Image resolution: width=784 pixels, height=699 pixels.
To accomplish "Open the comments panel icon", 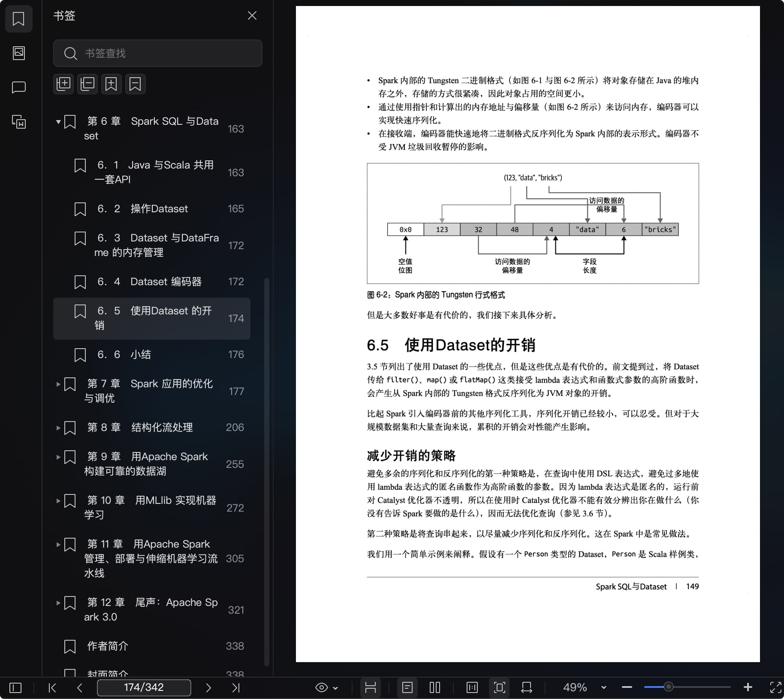I will 18,87.
